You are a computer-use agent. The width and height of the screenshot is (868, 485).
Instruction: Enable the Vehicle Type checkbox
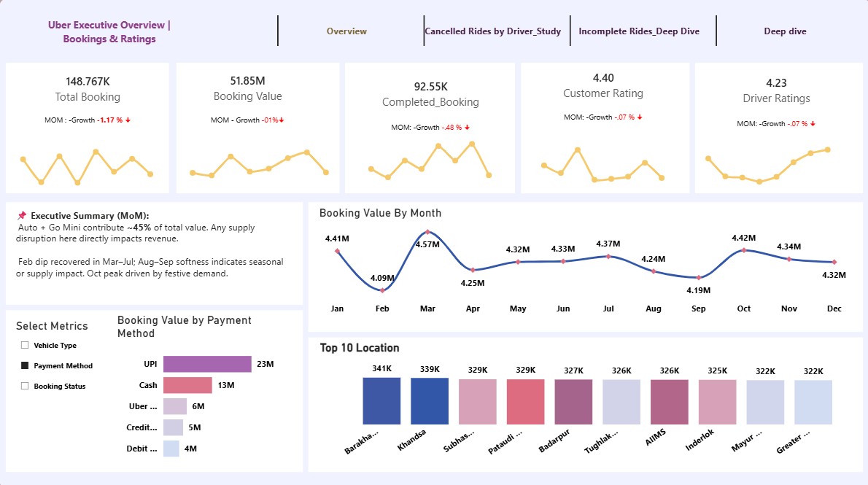click(24, 345)
